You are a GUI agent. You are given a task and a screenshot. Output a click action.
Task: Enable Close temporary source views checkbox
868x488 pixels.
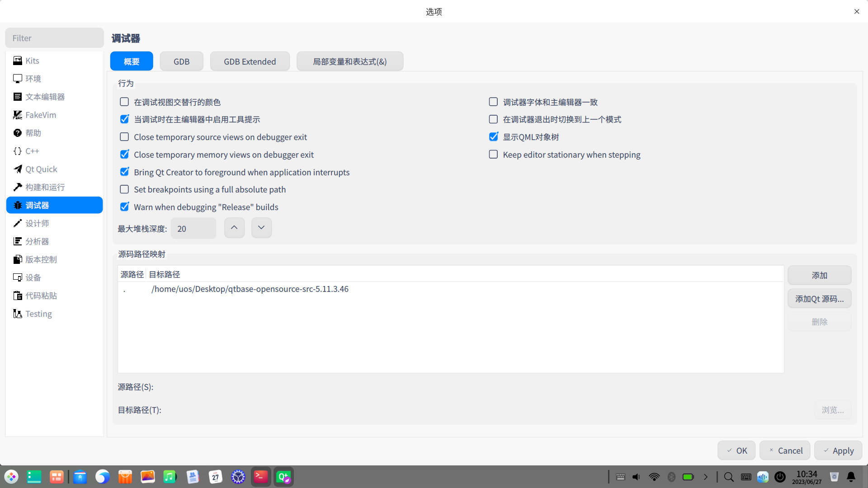(x=124, y=137)
